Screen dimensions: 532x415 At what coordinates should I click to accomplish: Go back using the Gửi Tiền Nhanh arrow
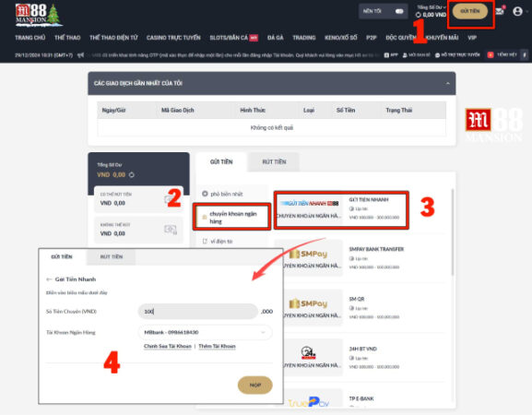[49, 279]
